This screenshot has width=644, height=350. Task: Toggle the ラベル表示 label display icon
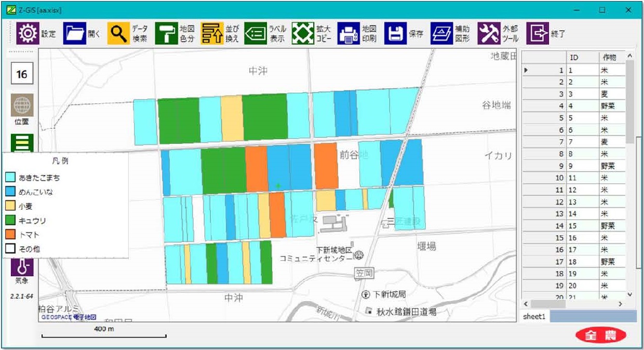(256, 34)
